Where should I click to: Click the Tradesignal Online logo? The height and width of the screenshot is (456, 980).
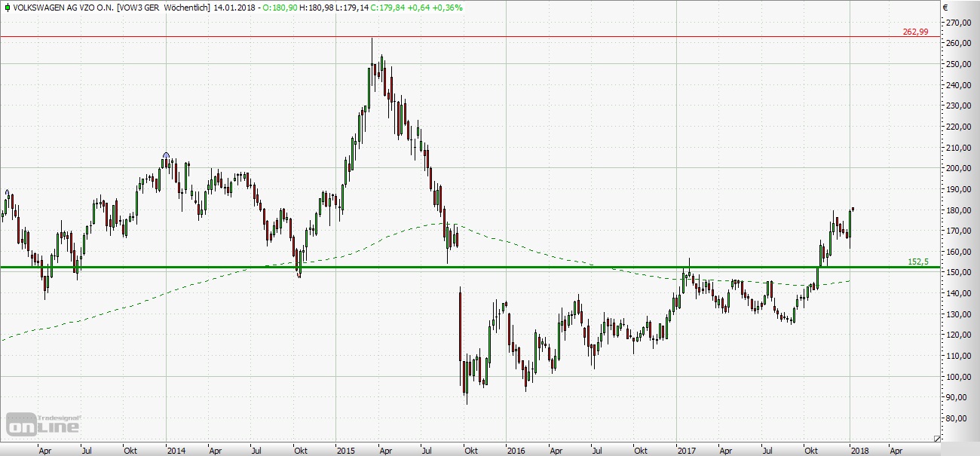(x=43, y=424)
